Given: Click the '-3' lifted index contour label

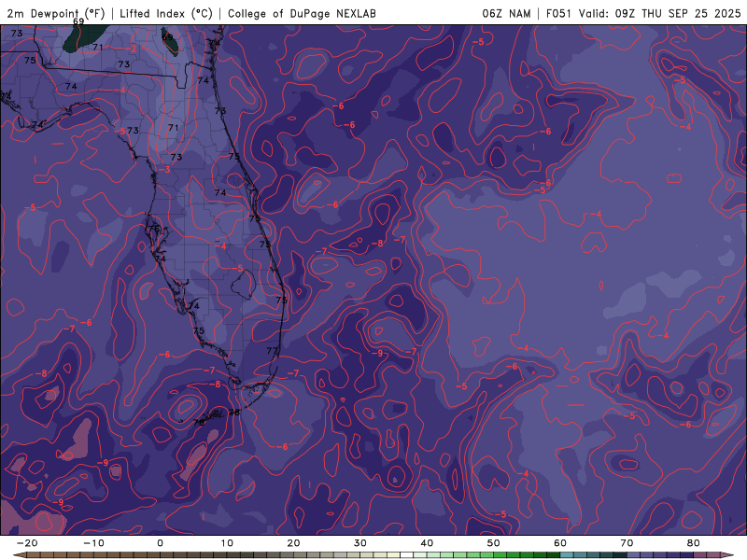Looking at the screenshot, I should [x=165, y=170].
